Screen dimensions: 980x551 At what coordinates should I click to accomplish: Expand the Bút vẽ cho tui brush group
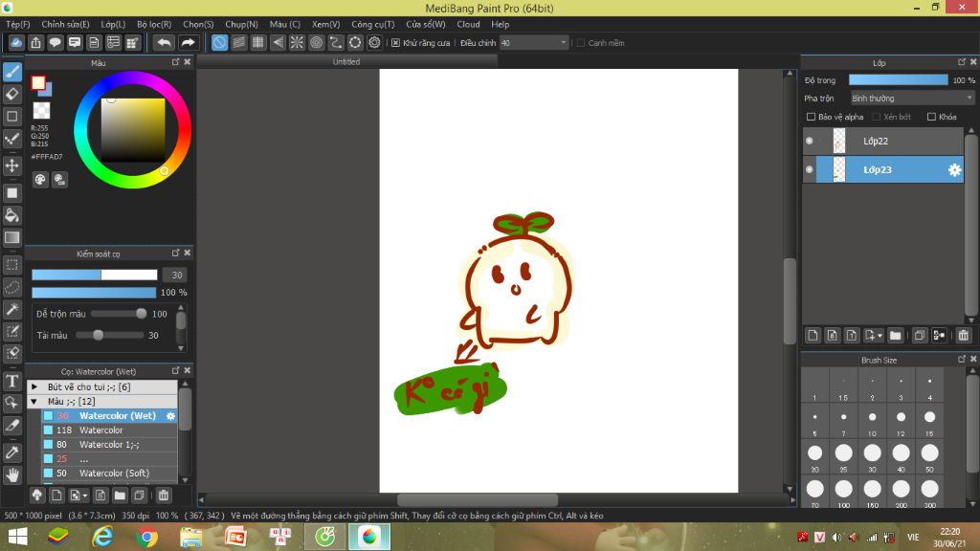click(x=34, y=387)
